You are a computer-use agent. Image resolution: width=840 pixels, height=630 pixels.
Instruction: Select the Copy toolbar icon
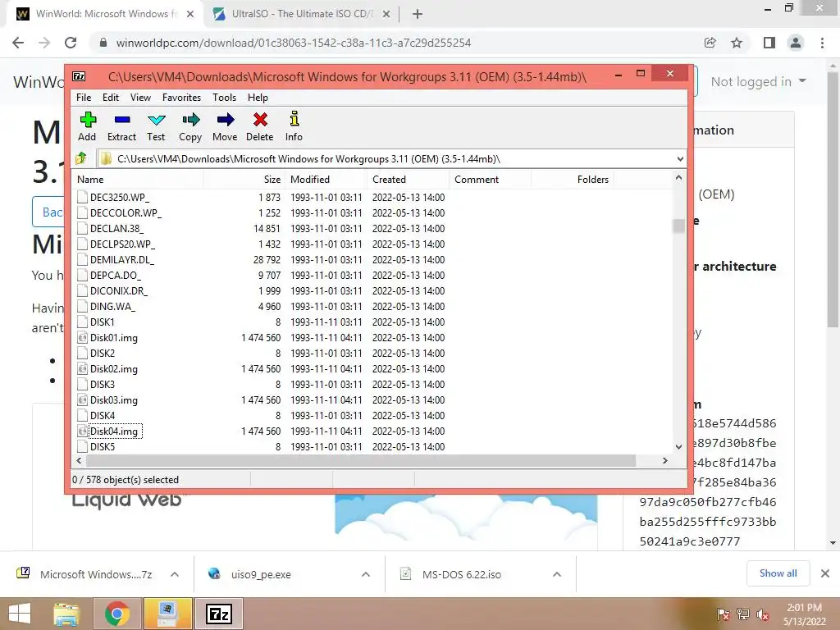[x=190, y=120]
